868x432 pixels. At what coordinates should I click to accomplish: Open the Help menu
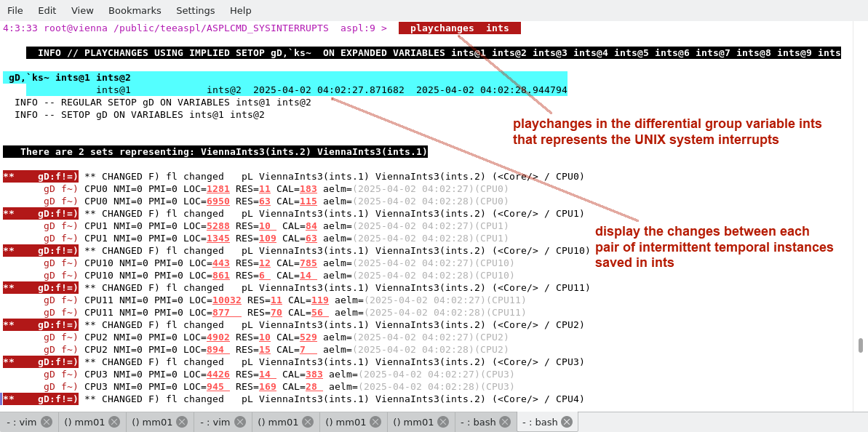coord(240,10)
